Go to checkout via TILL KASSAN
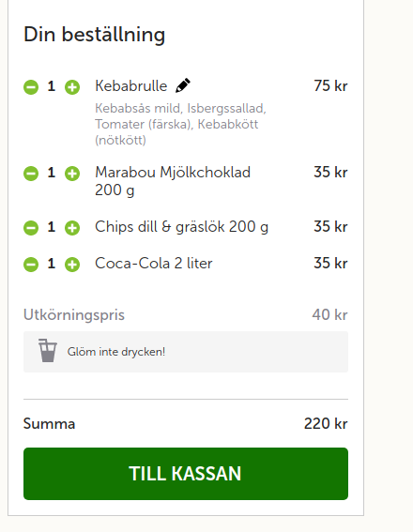The width and height of the screenshot is (413, 532). click(x=186, y=474)
